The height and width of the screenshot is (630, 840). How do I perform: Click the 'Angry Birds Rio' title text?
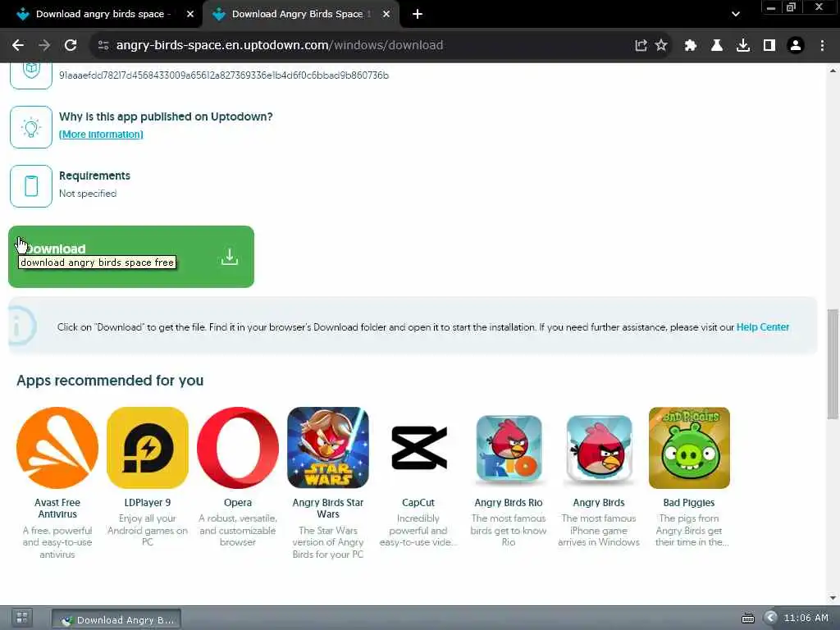click(x=509, y=503)
